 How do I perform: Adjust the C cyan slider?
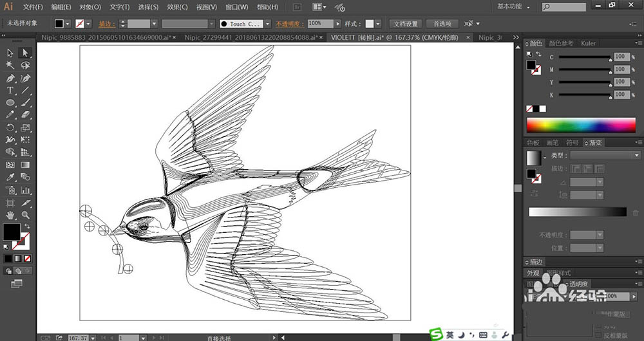(x=585, y=57)
